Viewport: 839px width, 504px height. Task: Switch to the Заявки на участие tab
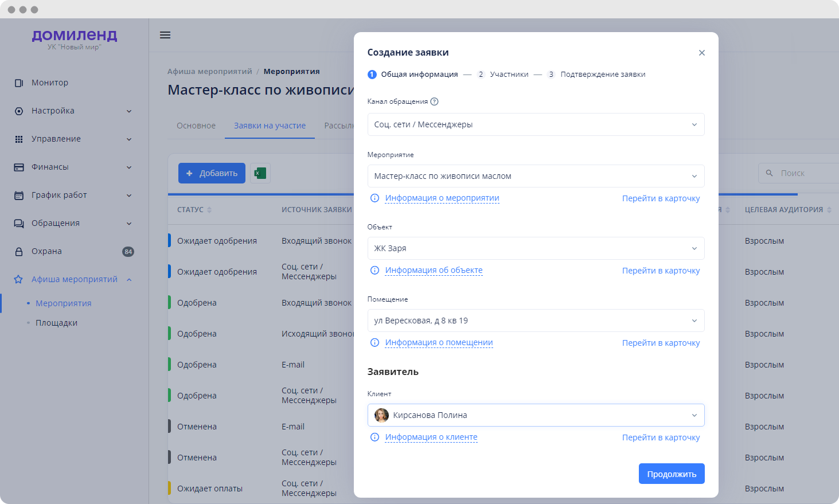click(270, 126)
